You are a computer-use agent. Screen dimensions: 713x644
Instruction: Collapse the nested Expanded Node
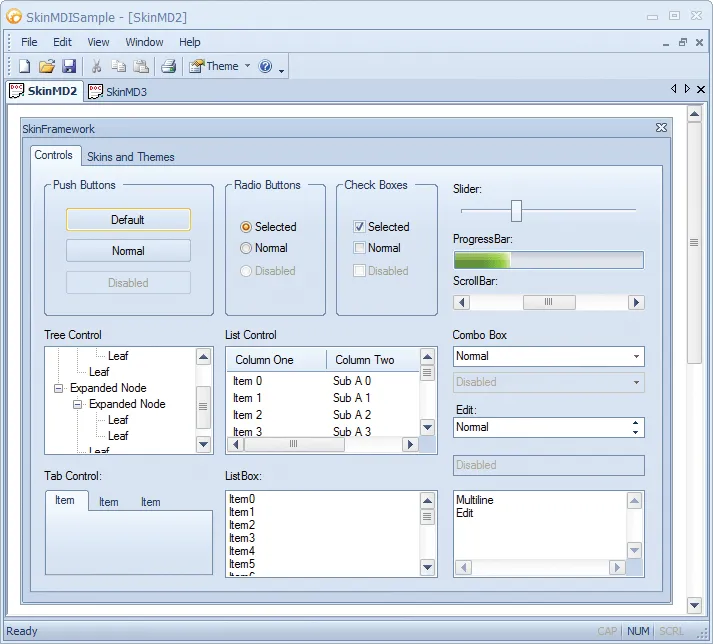pos(77,404)
